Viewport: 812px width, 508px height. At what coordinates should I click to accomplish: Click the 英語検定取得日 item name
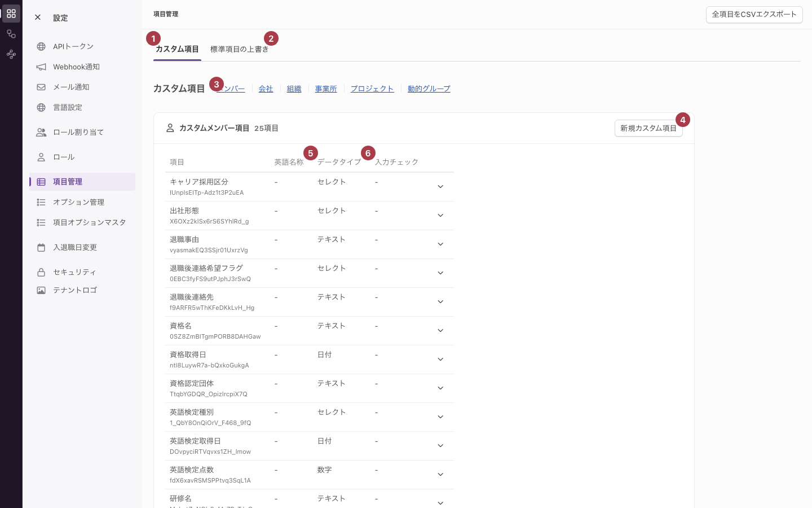195,441
